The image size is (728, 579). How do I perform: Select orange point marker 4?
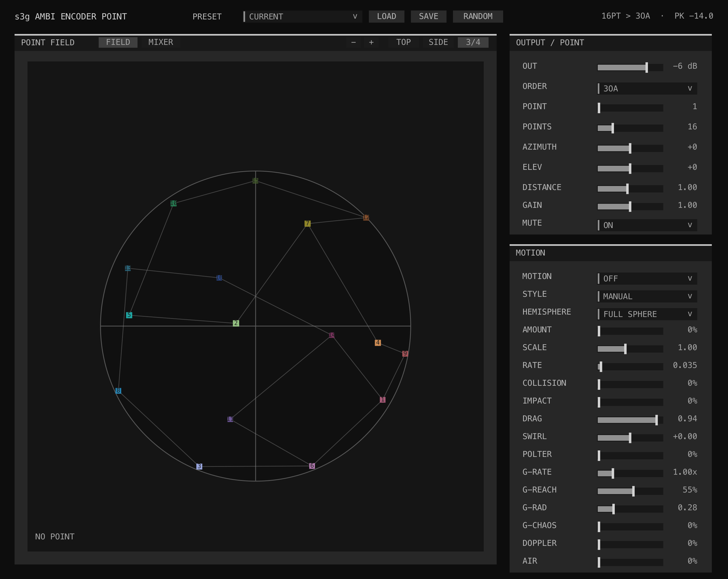378,343
